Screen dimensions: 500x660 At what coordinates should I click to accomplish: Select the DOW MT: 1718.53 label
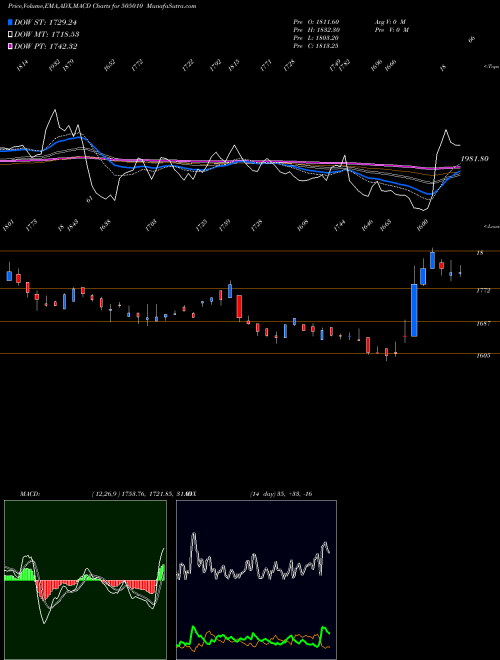pos(47,34)
